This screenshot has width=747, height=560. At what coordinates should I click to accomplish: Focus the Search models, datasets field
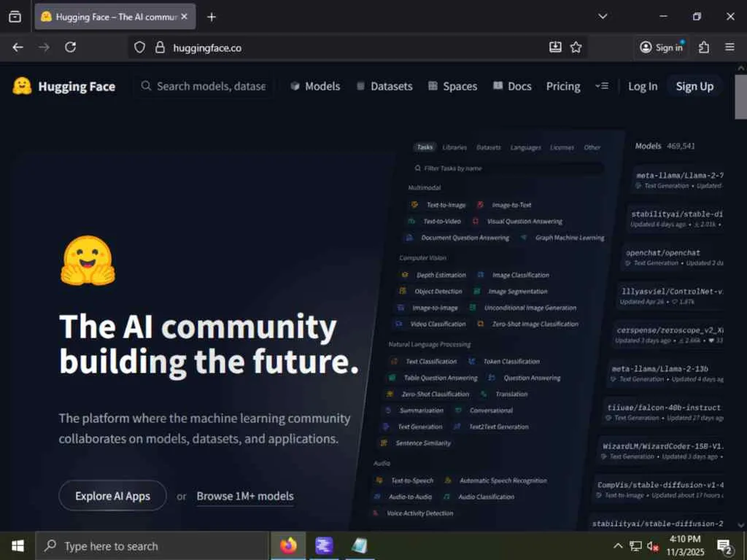pyautogui.click(x=204, y=86)
